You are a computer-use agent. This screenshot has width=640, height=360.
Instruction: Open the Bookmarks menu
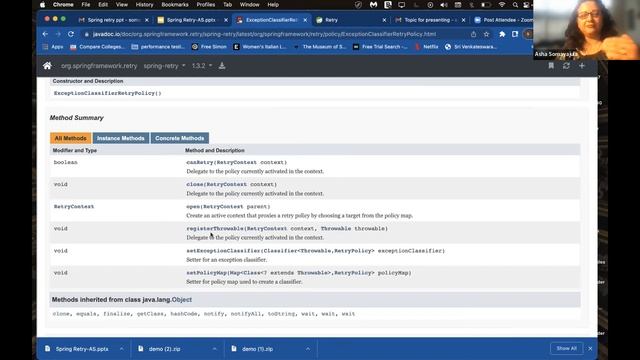[x=175, y=5]
